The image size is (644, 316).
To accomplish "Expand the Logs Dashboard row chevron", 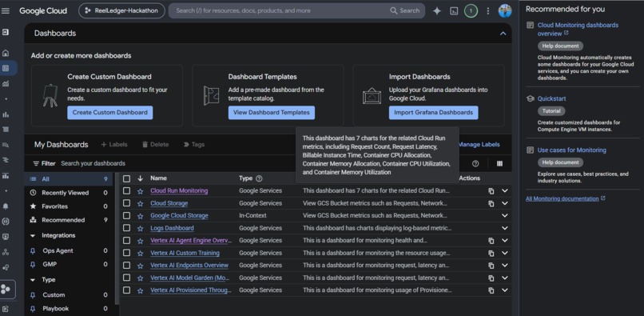I will (505, 228).
